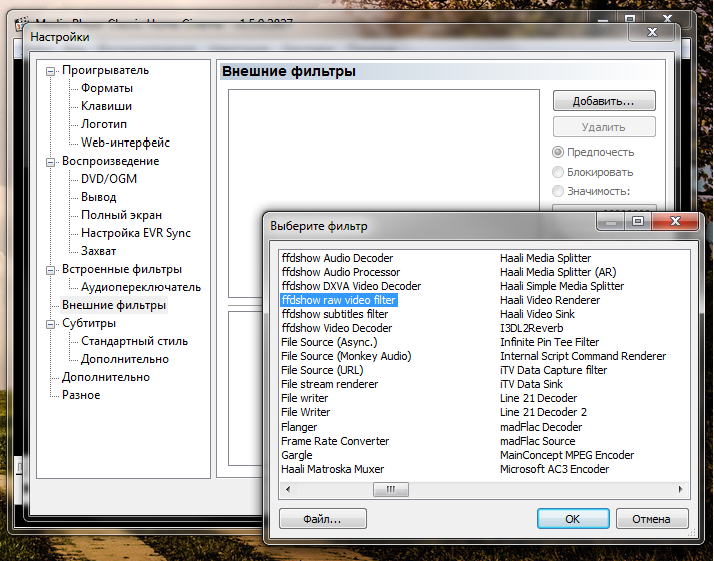Enable the Значимость radio option
Screen dimensions: 714x561
(558, 191)
